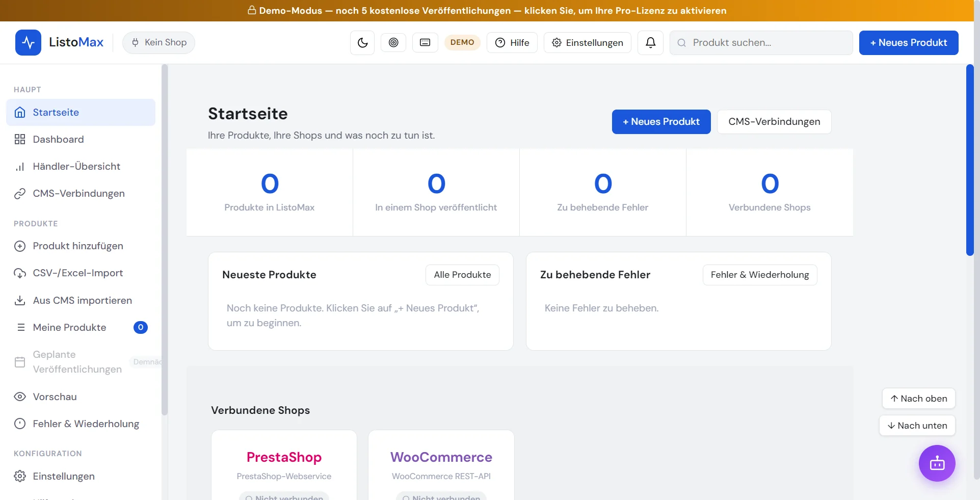Select Startseite in the sidebar
The height and width of the screenshot is (500, 980).
[x=81, y=113]
